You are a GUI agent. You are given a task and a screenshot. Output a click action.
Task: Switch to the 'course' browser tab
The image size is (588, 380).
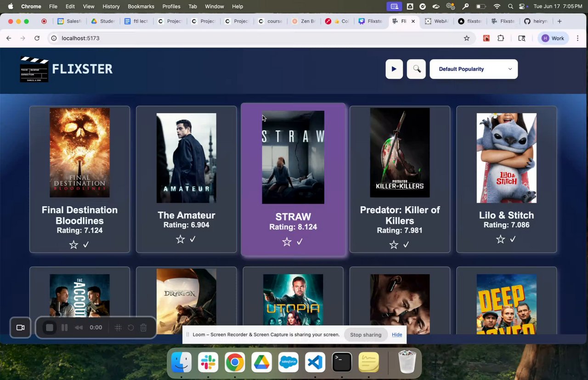270,21
